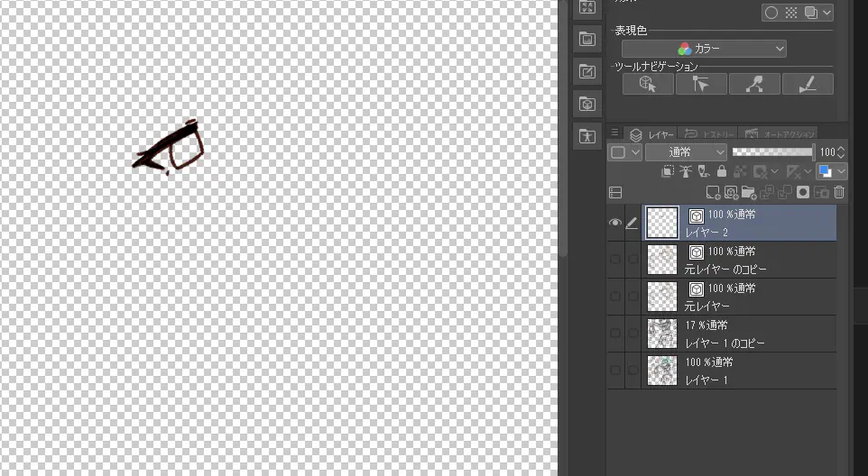Toggle edit box for 元レイヤー のコピー

[633, 260]
